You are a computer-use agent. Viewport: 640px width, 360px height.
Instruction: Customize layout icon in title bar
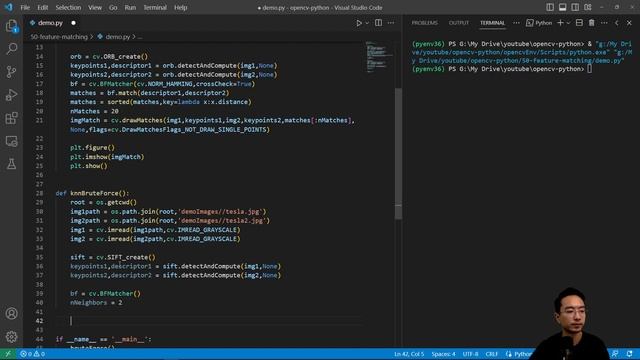[588, 7]
